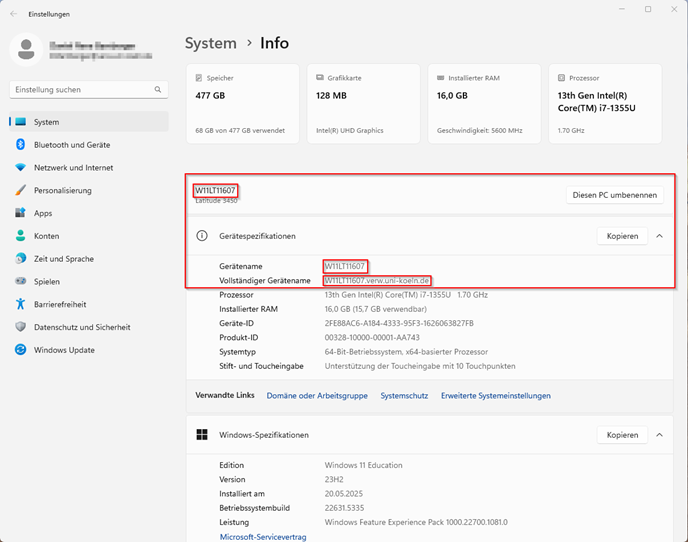Click the Prozessor icon on card
Screen dimensions: 688x542
[x=561, y=78]
